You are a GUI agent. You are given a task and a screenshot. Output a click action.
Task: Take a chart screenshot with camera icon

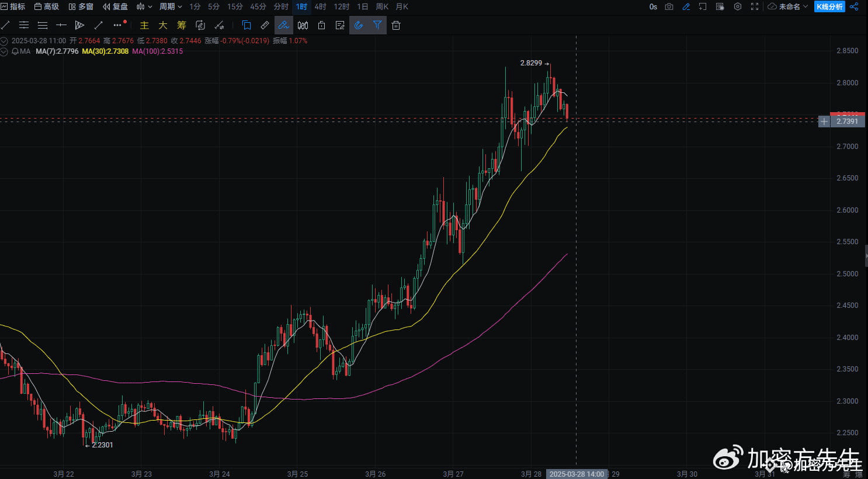click(x=669, y=6)
